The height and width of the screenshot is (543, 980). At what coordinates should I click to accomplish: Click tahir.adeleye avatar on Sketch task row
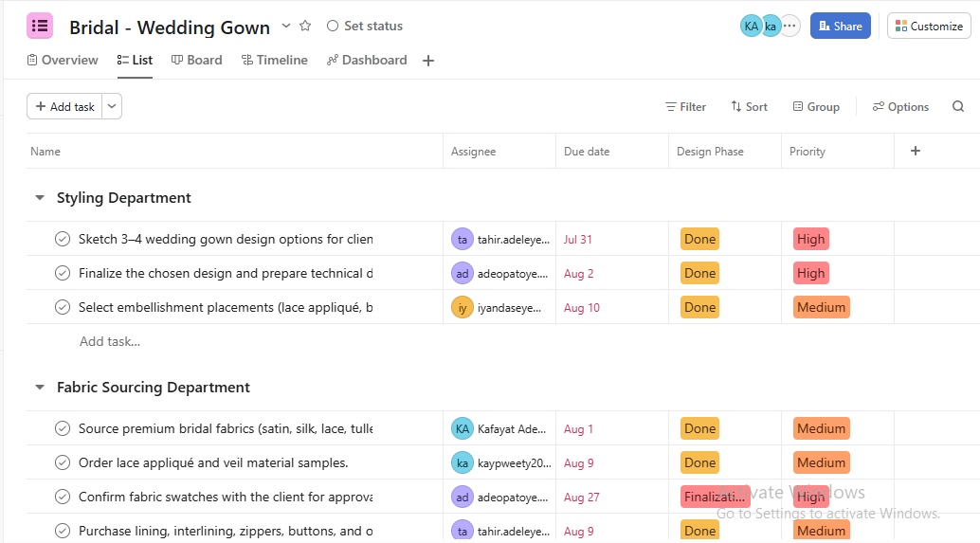click(x=463, y=240)
